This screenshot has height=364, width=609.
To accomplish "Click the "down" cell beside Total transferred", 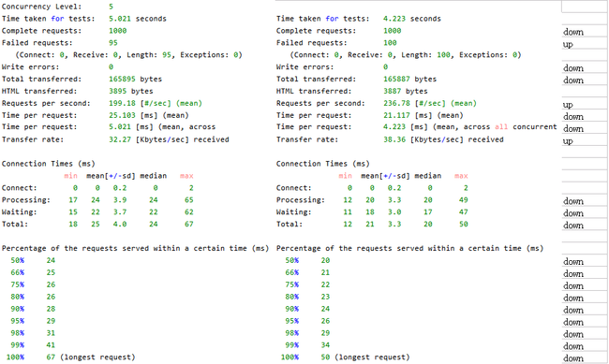I will point(585,80).
